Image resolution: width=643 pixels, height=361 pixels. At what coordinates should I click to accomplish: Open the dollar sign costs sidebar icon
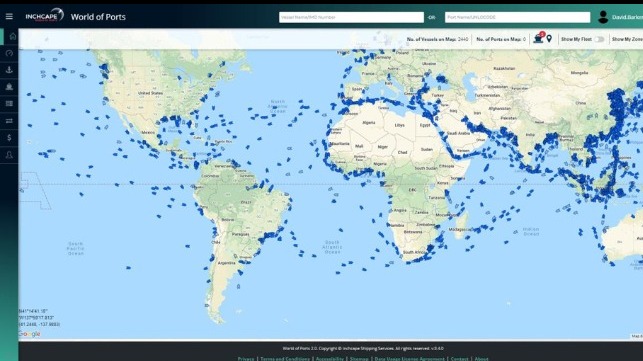pos(9,138)
